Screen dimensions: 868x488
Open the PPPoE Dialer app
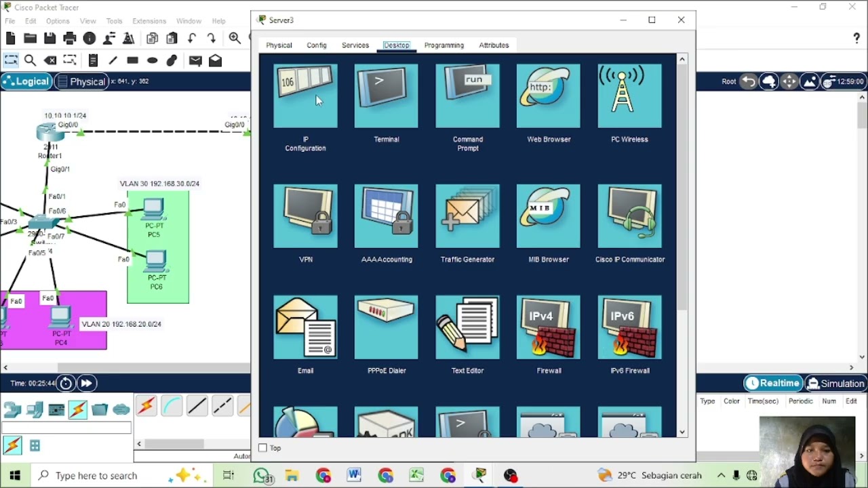pyautogui.click(x=387, y=327)
